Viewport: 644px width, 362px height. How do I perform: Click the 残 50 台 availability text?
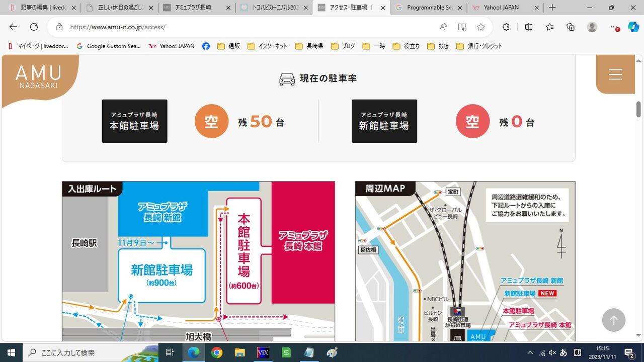261,122
